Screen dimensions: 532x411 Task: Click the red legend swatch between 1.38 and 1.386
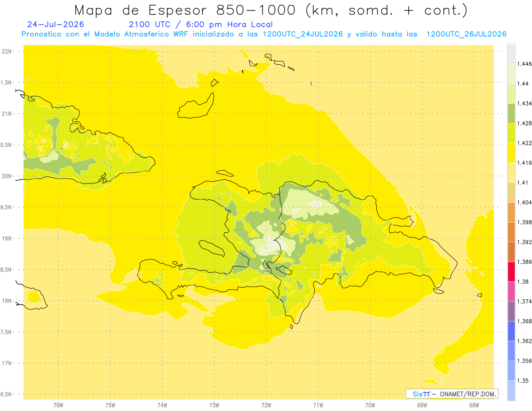tap(511, 271)
